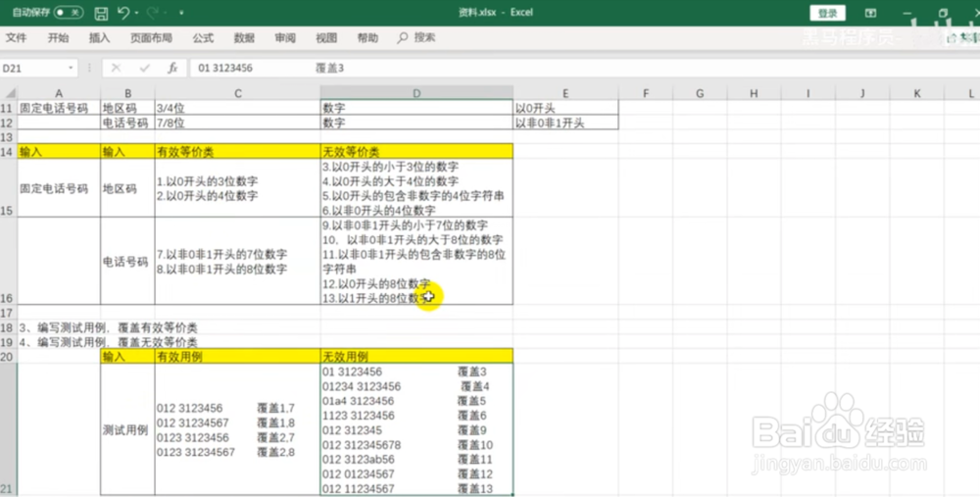
Task: Click the Cancel (X) formula icon
Action: click(116, 69)
